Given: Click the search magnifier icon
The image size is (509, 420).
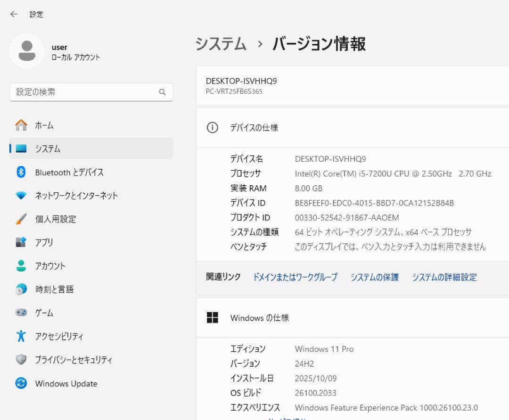Looking at the screenshot, I should coord(162,92).
